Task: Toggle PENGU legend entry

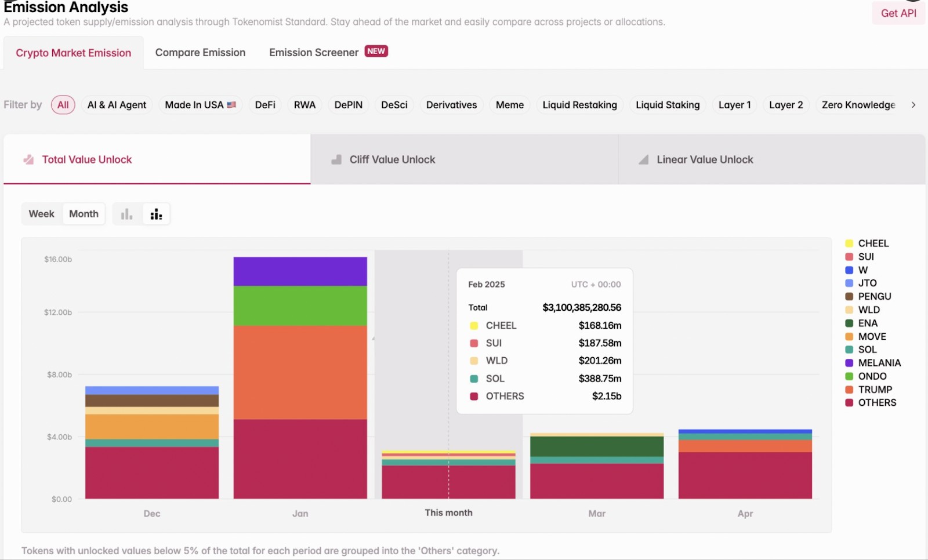Action: pos(868,296)
